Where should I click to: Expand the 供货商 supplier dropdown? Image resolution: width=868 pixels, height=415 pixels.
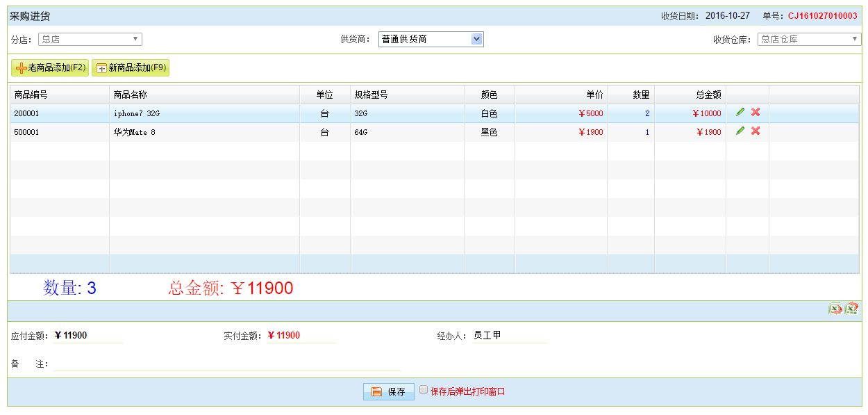click(x=431, y=40)
